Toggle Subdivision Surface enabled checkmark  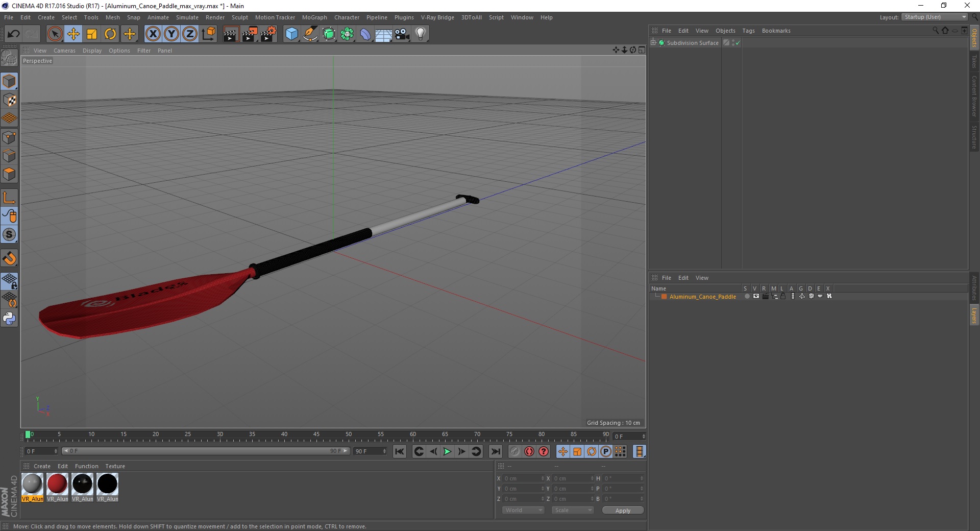coord(738,43)
